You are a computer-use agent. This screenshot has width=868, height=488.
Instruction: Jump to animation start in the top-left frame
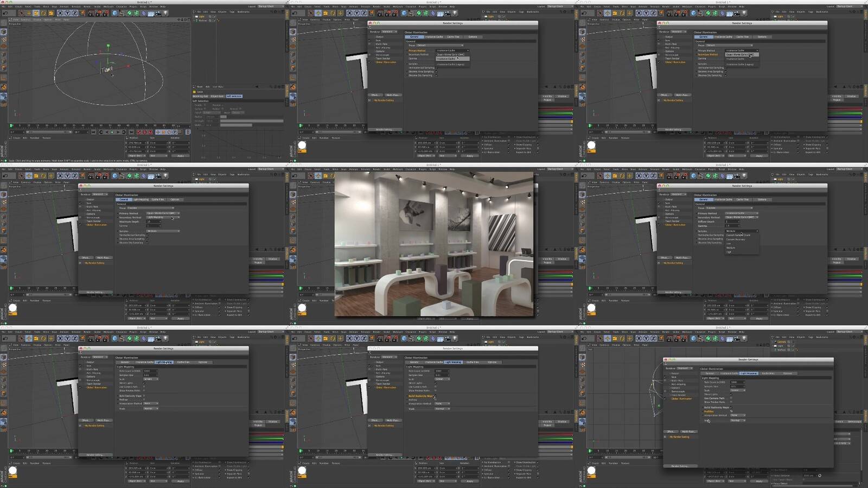click(94, 132)
